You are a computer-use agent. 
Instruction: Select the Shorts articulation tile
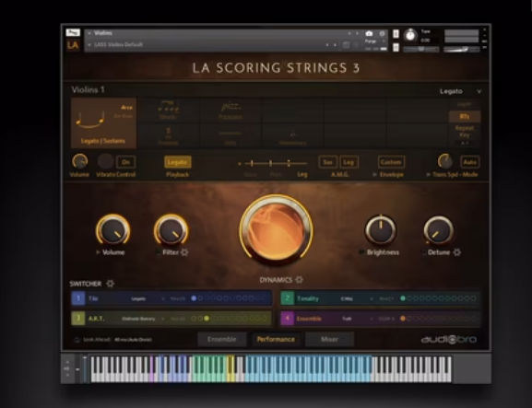point(169,111)
